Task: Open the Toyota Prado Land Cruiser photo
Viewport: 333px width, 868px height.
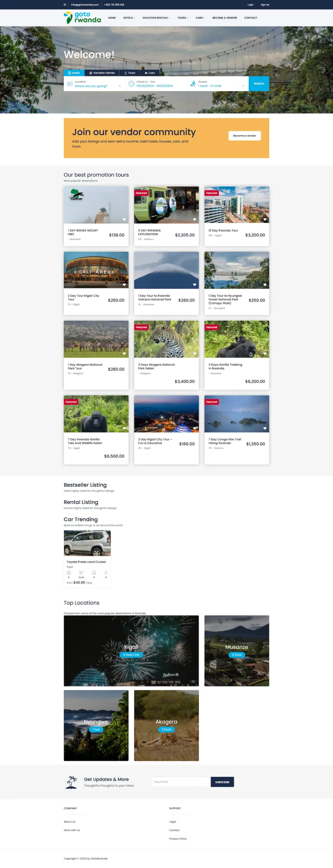Action: 87,543
